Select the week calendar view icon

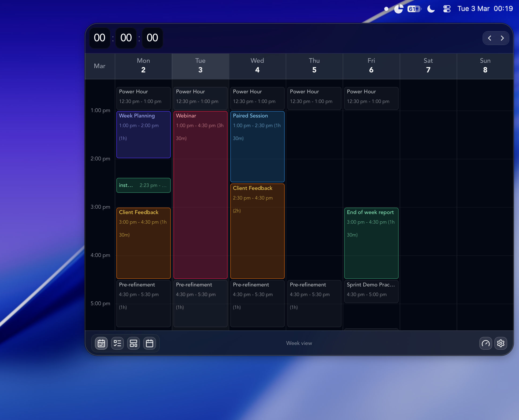pyautogui.click(x=101, y=343)
